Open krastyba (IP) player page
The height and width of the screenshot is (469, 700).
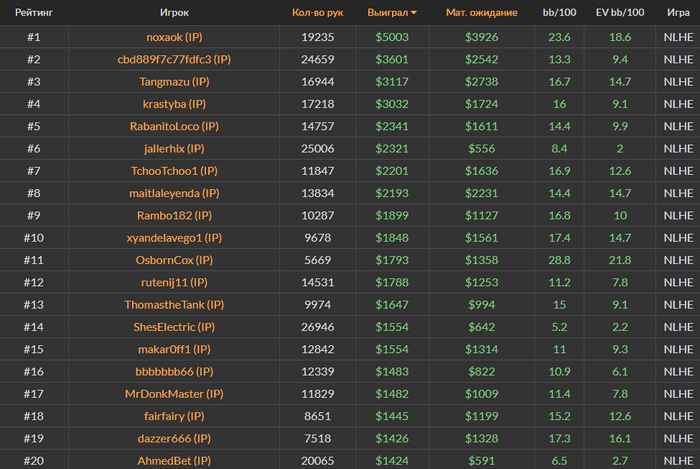pyautogui.click(x=174, y=104)
